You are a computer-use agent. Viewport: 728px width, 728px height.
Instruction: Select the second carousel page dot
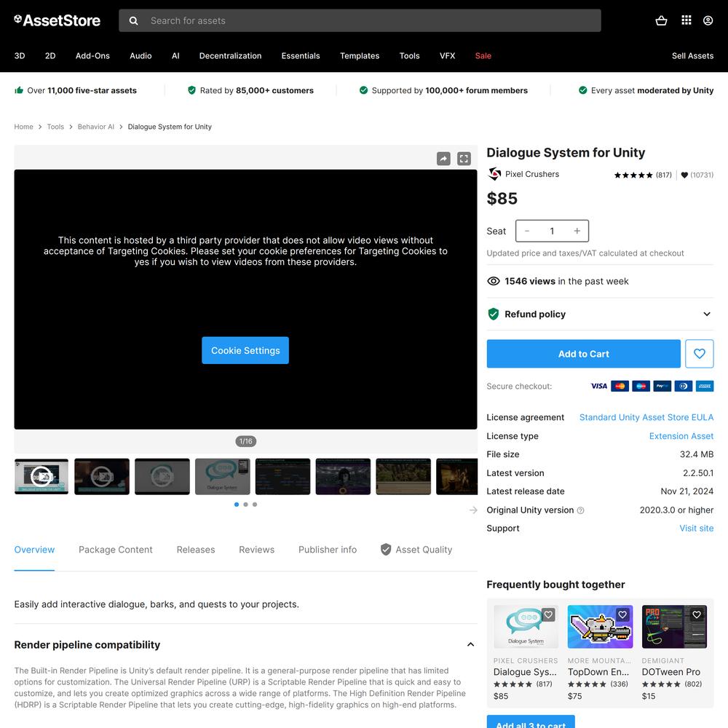point(245,505)
